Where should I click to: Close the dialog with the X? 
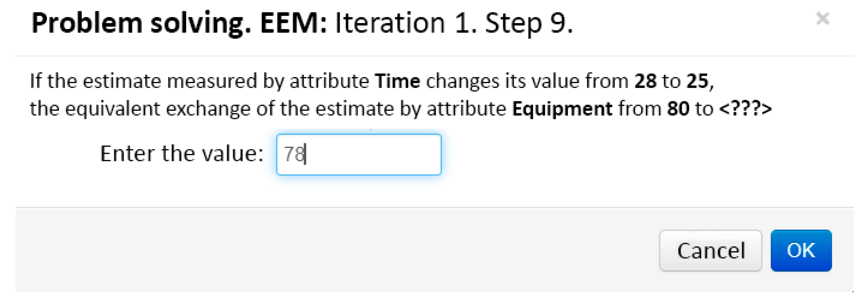click(823, 18)
